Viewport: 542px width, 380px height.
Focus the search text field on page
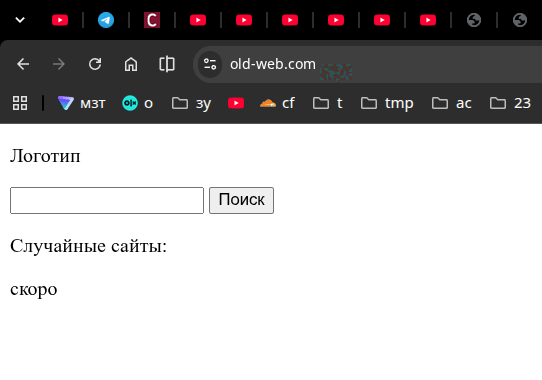click(x=107, y=201)
